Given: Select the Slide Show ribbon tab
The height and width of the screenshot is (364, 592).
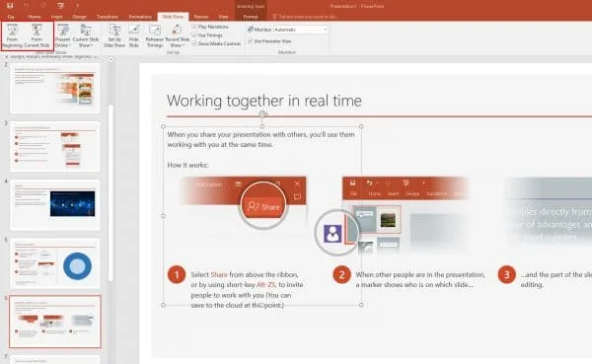Looking at the screenshot, I should click(173, 17).
